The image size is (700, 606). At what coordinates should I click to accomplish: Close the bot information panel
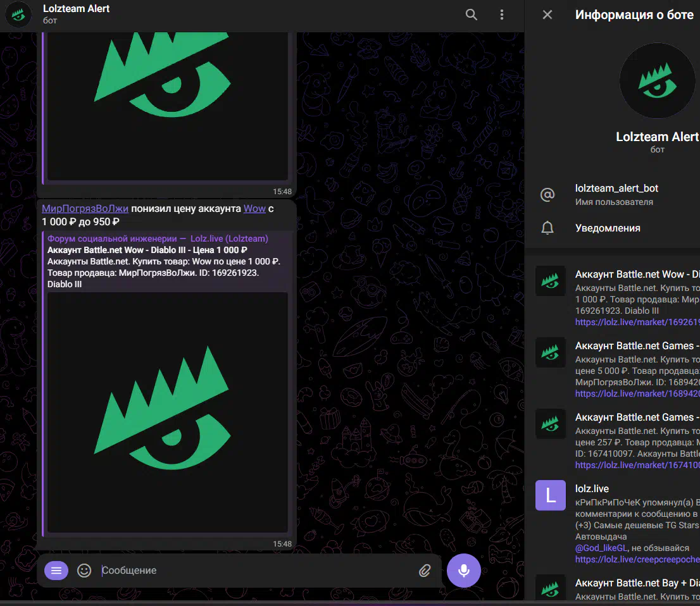[x=547, y=15]
